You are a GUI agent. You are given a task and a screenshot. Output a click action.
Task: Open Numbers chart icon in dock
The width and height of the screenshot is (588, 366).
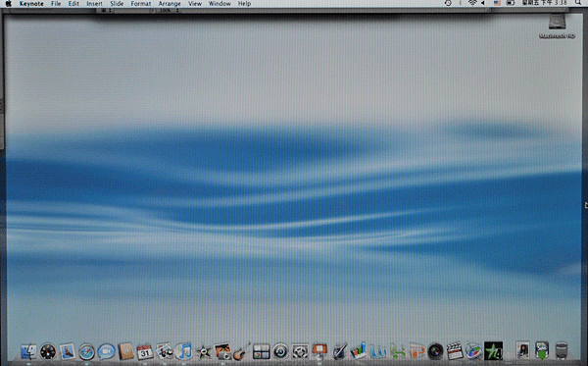[x=359, y=351]
